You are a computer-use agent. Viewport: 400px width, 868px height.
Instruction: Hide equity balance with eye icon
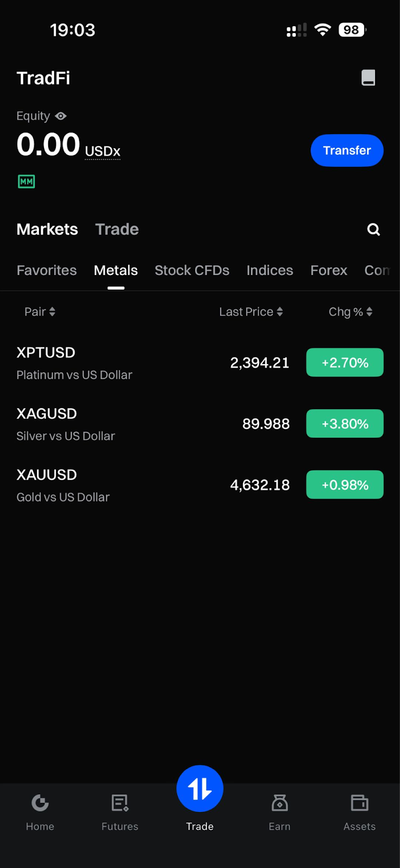(x=61, y=116)
